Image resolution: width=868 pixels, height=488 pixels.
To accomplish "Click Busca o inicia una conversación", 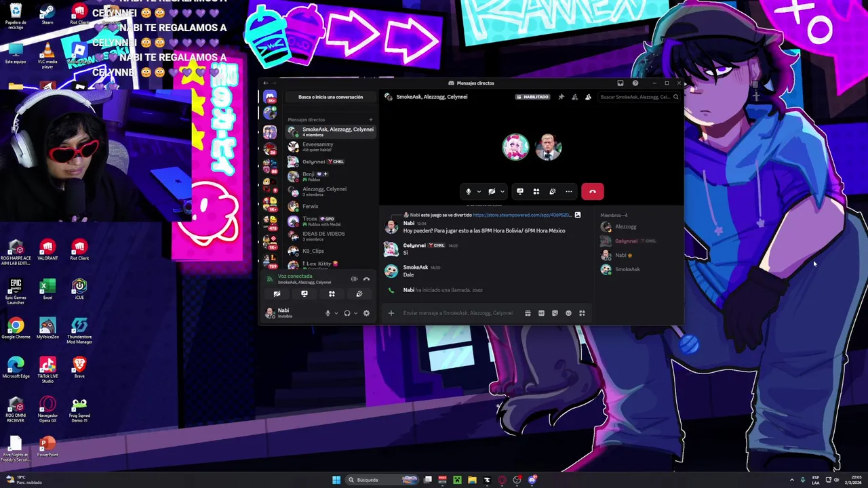I will coord(330,97).
